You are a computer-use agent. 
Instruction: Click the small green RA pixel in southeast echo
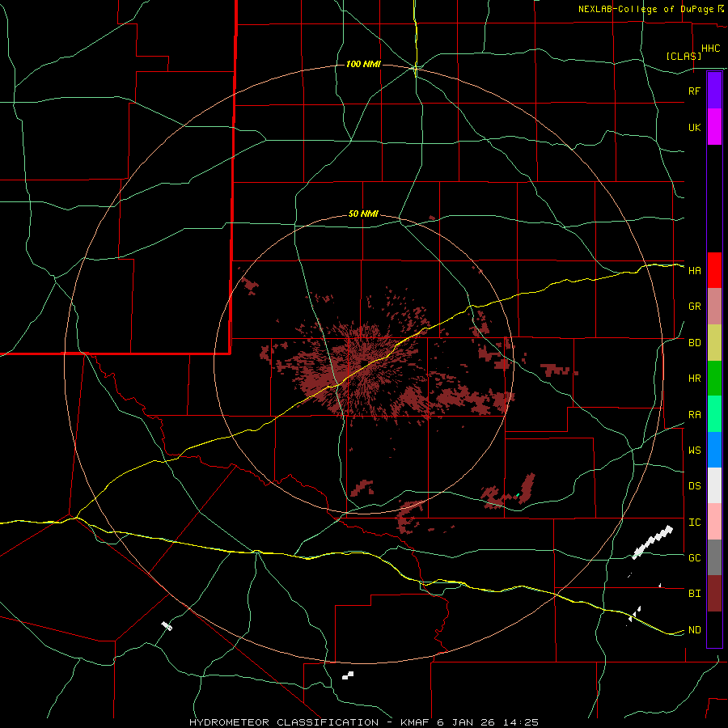(x=517, y=495)
